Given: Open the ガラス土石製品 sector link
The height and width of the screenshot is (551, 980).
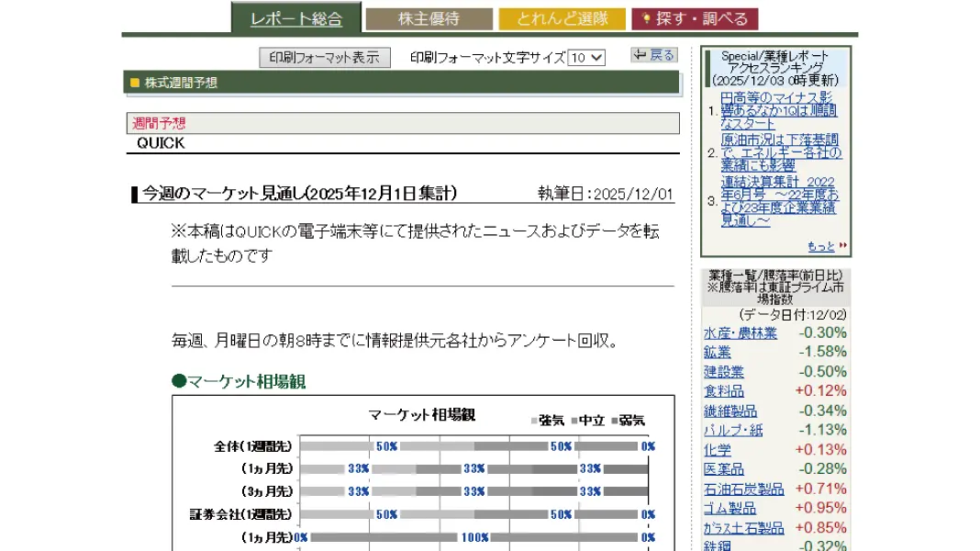Looking at the screenshot, I should point(744,528).
